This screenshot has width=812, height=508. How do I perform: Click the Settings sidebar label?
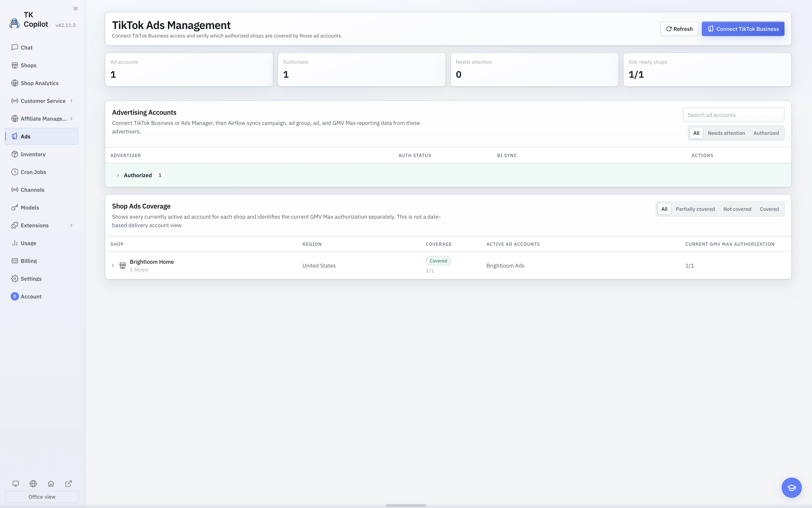31,279
